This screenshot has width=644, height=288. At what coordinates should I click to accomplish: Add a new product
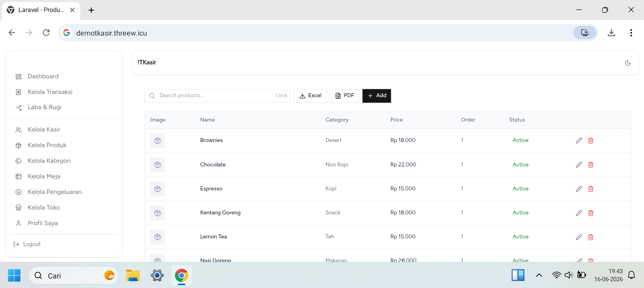click(x=377, y=96)
